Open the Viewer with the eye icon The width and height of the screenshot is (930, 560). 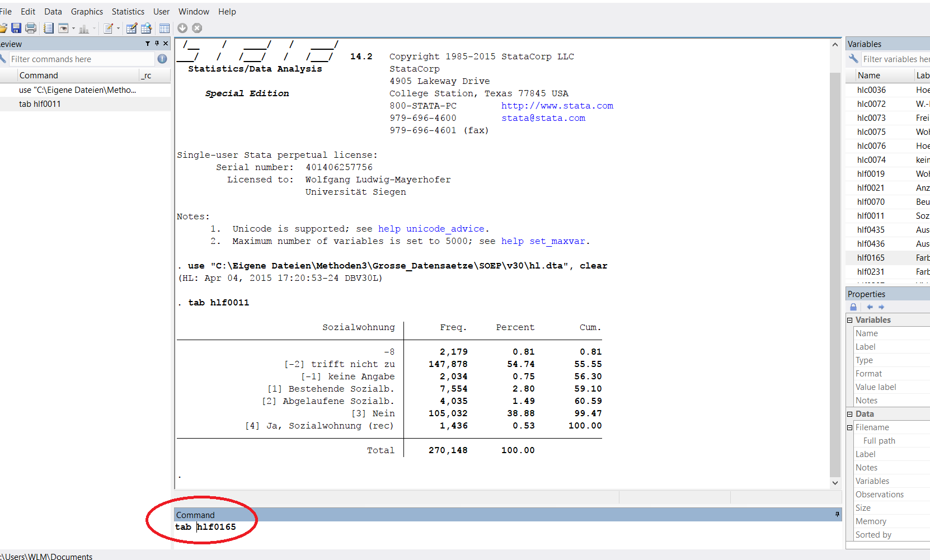[x=63, y=28]
